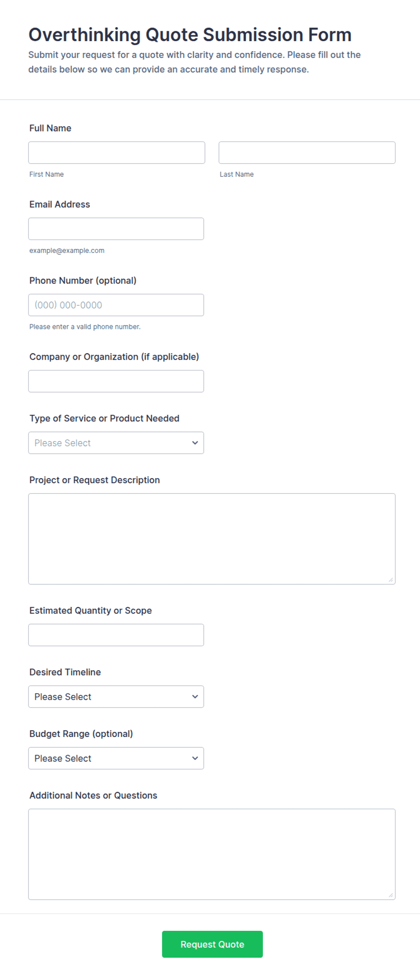Screen dimensions: 420x980
Task: Open the Budget Range dropdown
Action: tap(116, 758)
